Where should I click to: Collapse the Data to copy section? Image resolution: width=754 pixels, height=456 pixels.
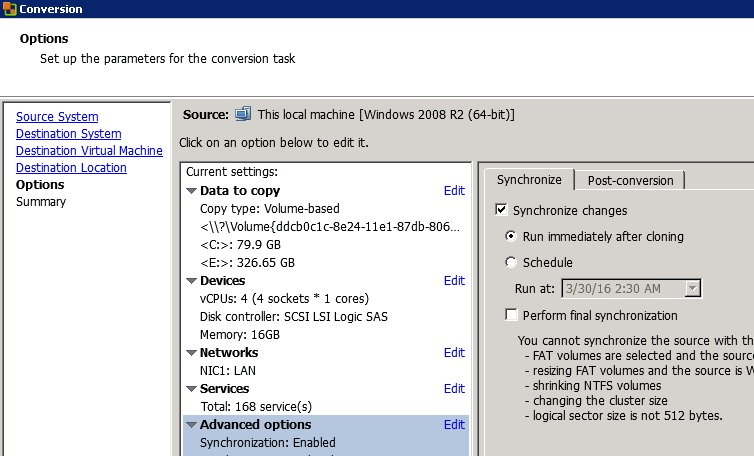tap(192, 191)
